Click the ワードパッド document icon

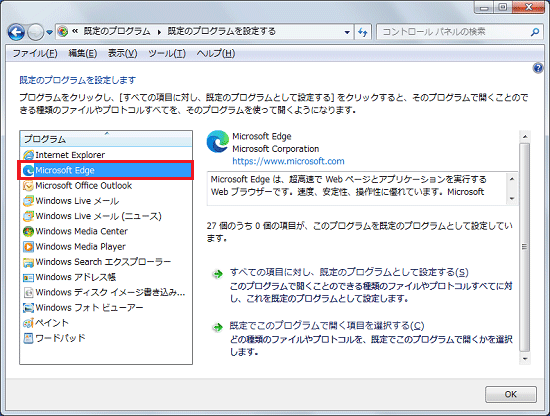[28, 338]
